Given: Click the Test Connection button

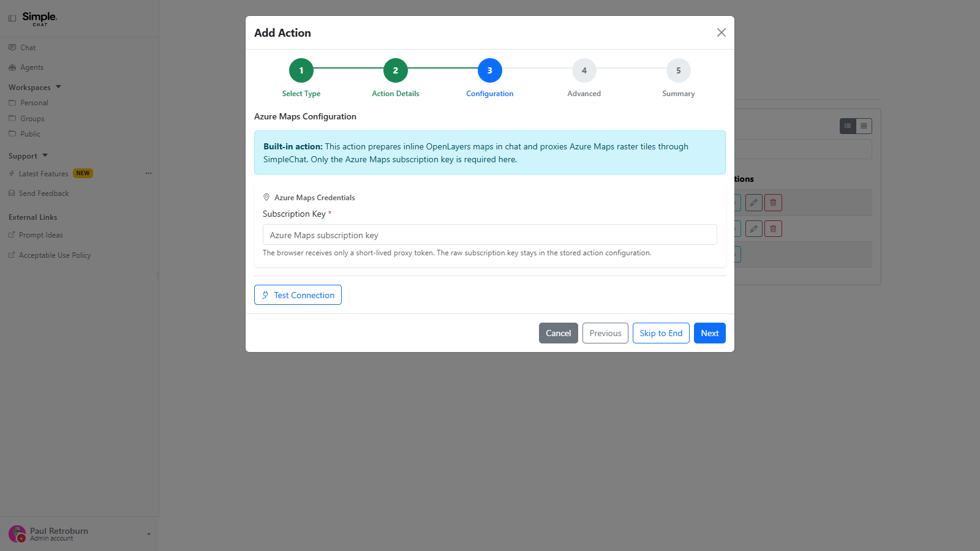Looking at the screenshot, I should coord(298,295).
